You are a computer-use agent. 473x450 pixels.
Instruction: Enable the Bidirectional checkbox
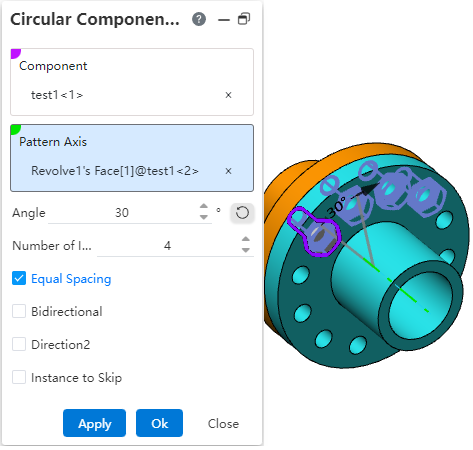(19, 311)
